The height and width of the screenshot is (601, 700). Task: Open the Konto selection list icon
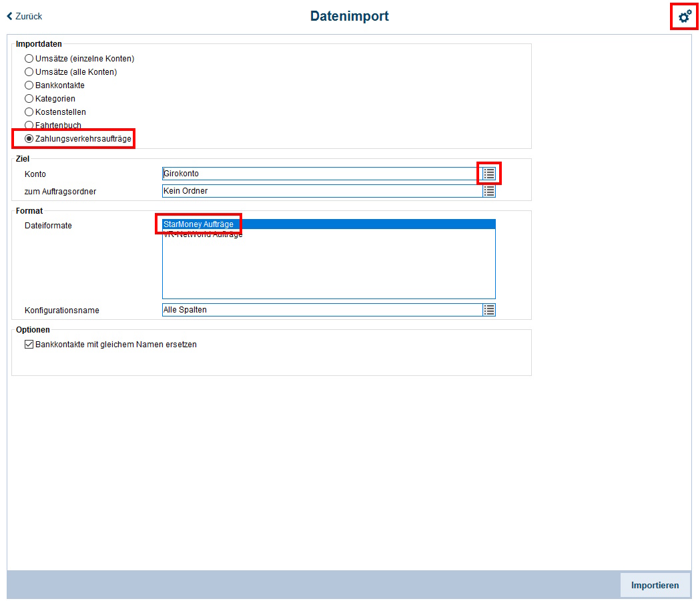[489, 174]
